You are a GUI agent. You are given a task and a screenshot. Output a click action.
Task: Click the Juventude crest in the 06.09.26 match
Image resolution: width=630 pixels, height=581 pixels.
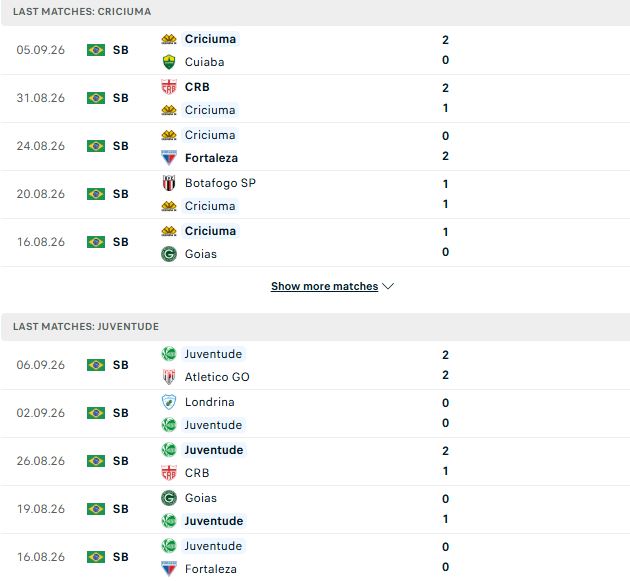[x=169, y=354]
